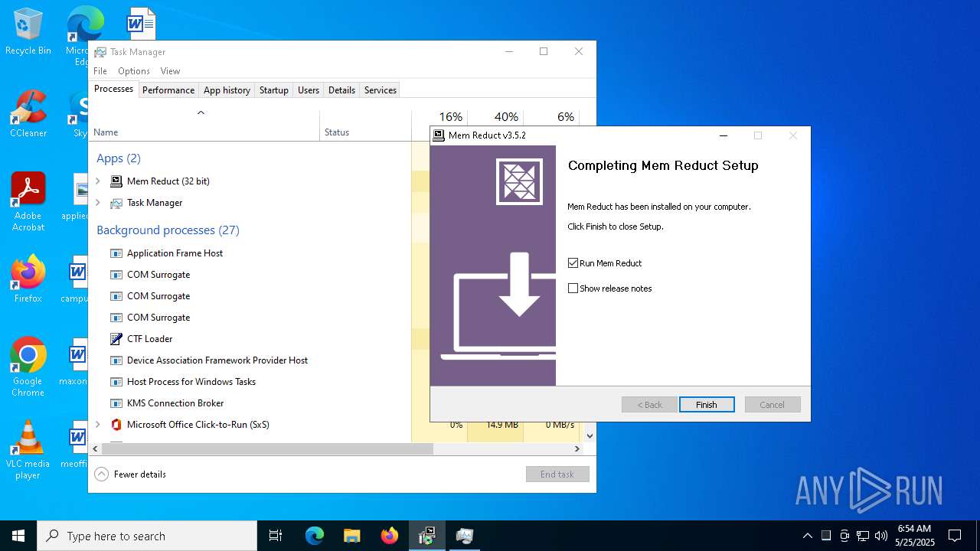The image size is (980, 551).
Task: Click the 40% memory column header
Action: (506, 117)
